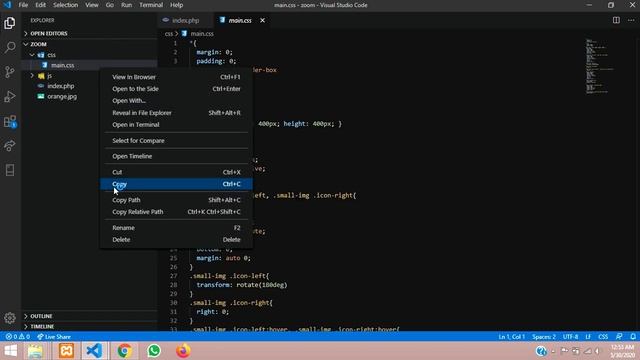This screenshot has height=360, width=640.
Task: Choose Cut from the context menu
Action: 176,172
